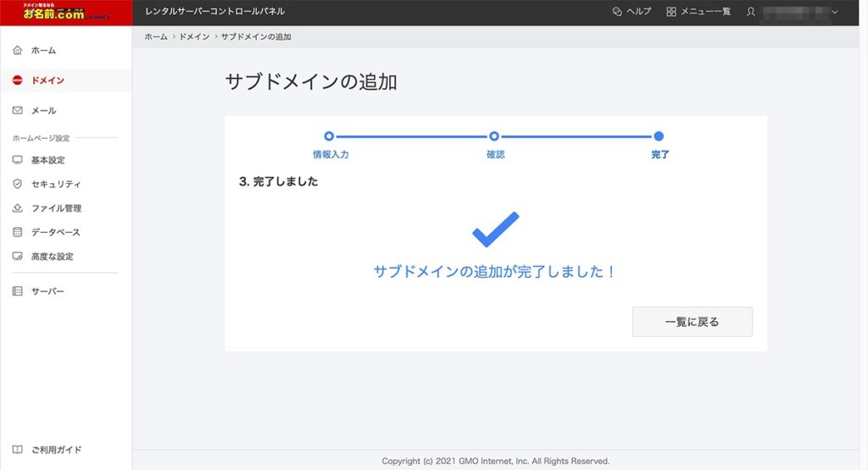Image resolution: width=868 pixels, height=470 pixels.
Task: Click the red Domain icon in sidebar
Action: [17, 80]
